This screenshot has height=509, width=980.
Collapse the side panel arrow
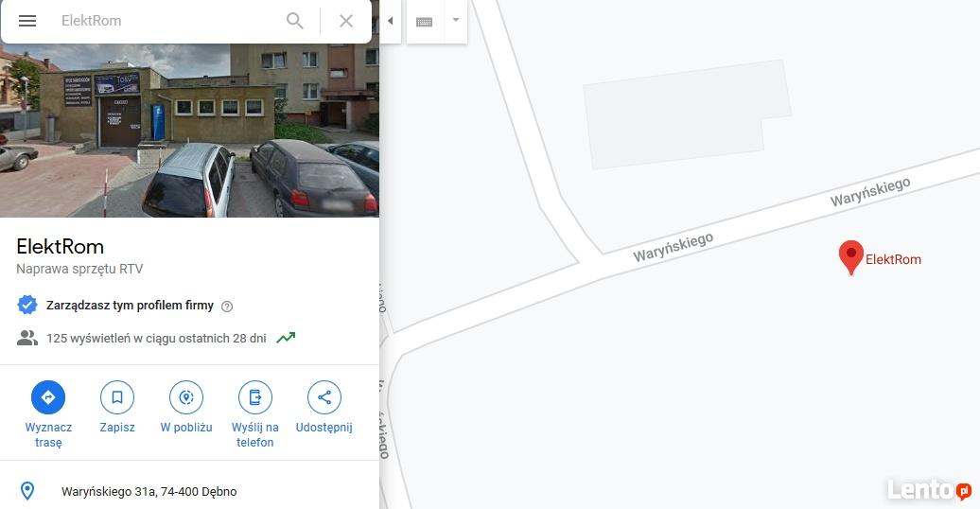point(390,21)
